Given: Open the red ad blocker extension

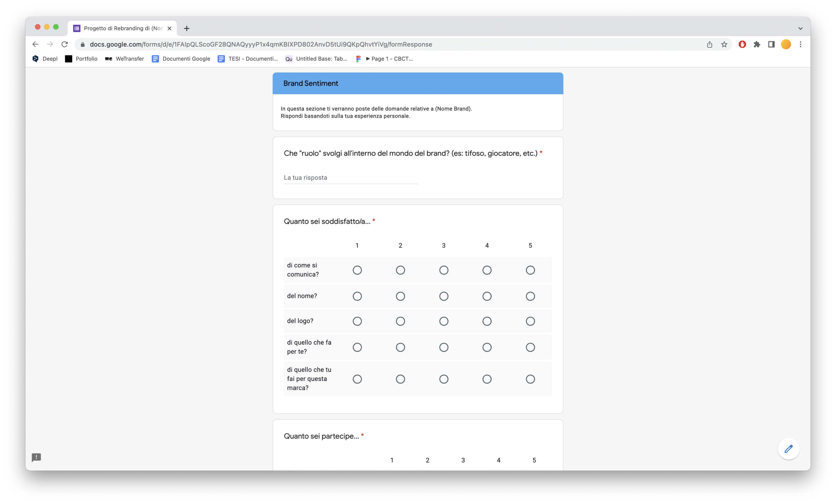Looking at the screenshot, I should 742,44.
